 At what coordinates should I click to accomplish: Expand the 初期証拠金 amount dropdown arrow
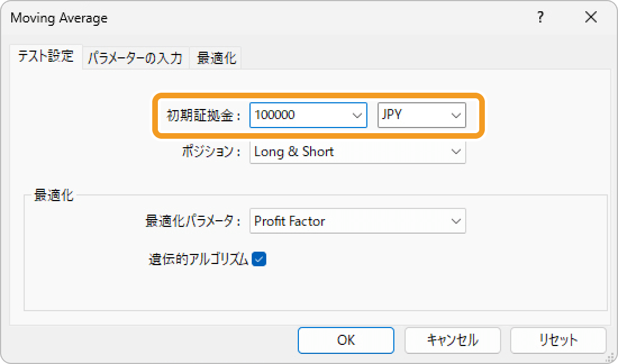click(x=357, y=115)
